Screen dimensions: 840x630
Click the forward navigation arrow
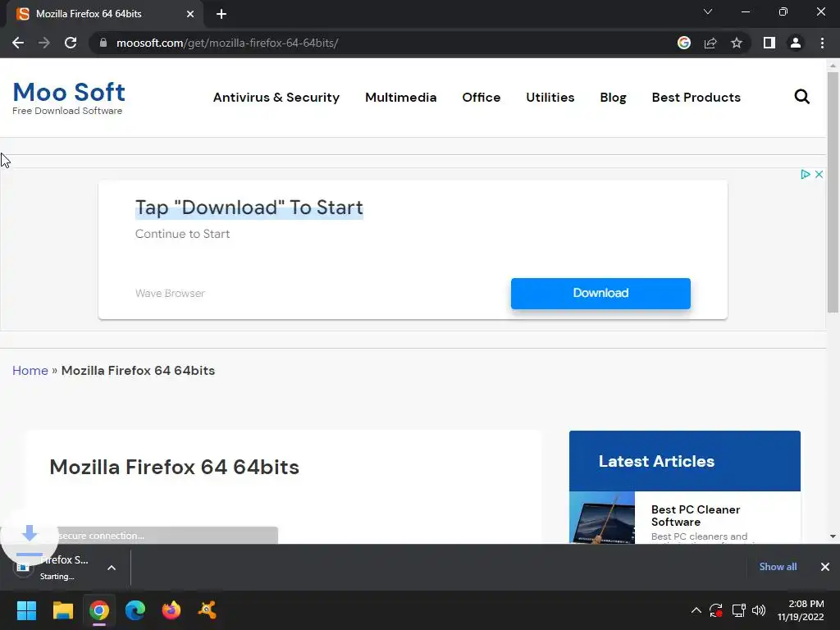click(x=44, y=43)
